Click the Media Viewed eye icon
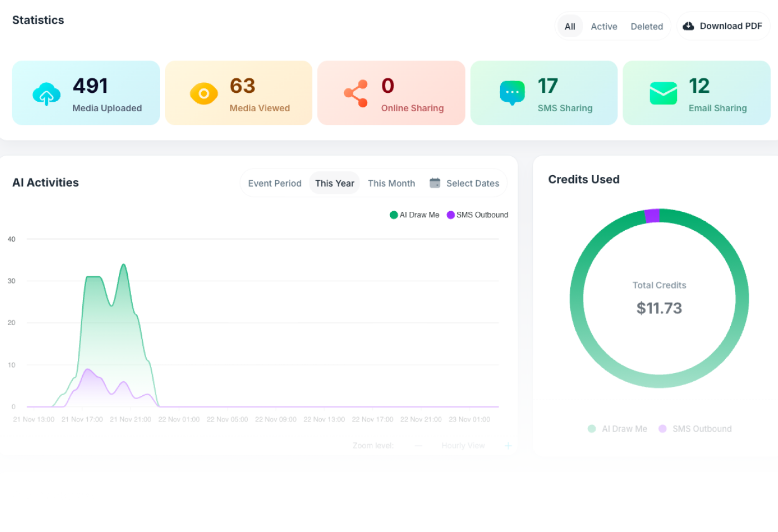 [x=203, y=93]
